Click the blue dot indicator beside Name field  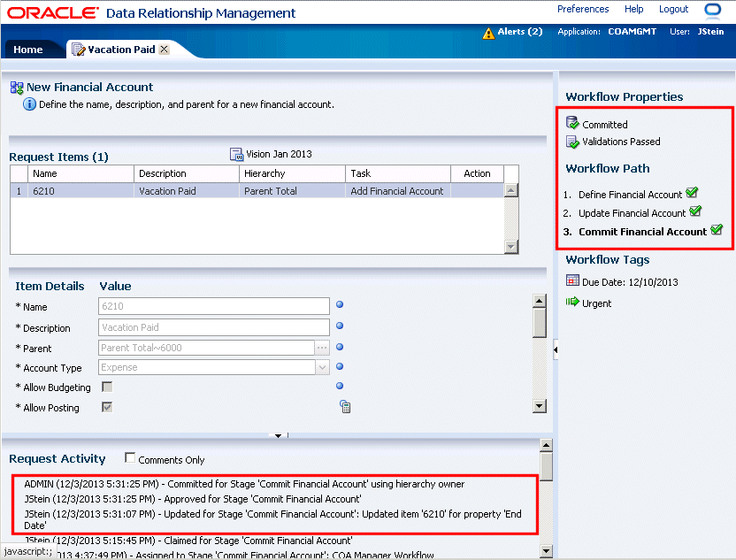coord(340,304)
